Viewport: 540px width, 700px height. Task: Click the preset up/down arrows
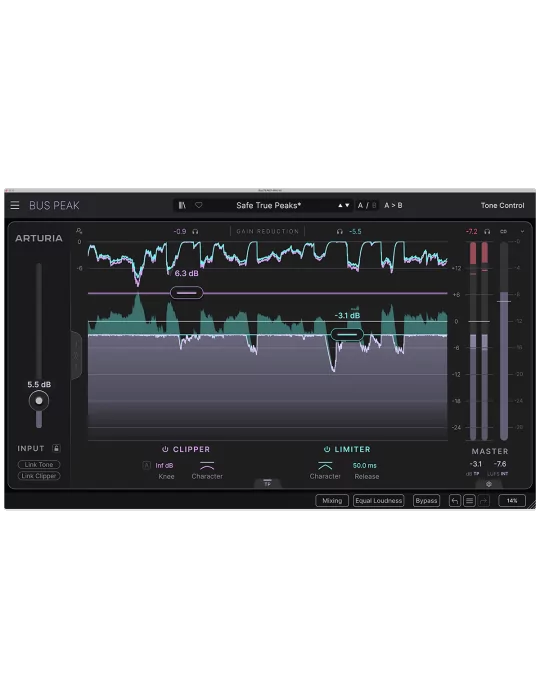click(x=344, y=205)
